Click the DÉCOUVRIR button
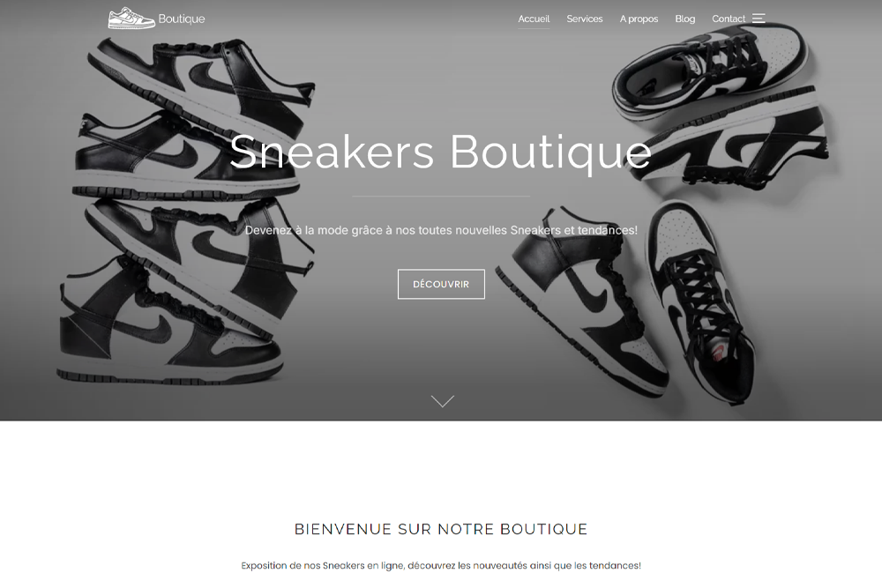Screen dimensions: 882x588 click(441, 284)
